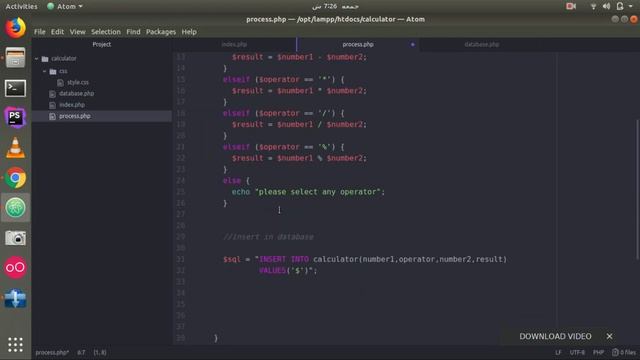The height and width of the screenshot is (360, 640).
Task: Open the system tray dropdown arrow
Action: [x=631, y=6]
